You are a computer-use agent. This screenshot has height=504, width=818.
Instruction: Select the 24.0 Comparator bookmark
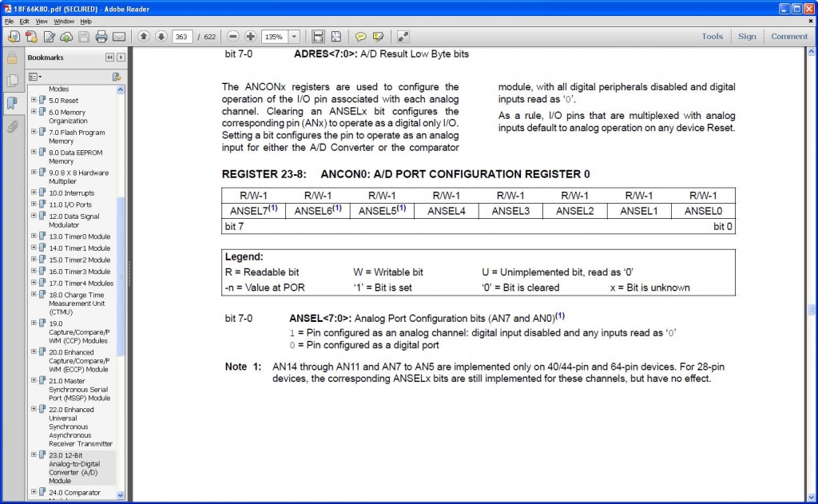[74, 493]
